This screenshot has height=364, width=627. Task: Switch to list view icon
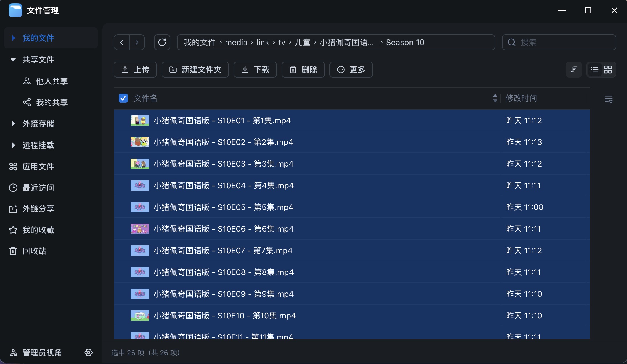595,70
